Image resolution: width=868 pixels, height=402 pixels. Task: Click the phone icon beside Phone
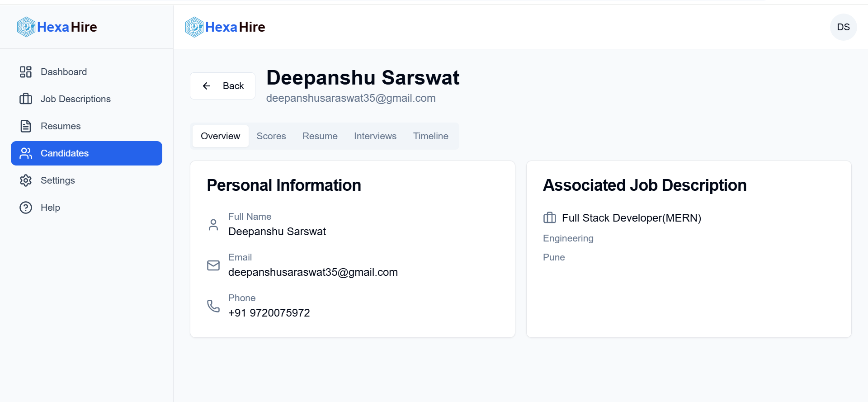click(213, 306)
